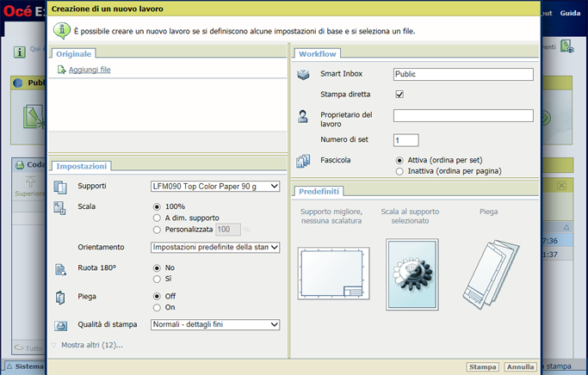Screen dimensions: 588x375
Task: Click the Ruota 180° rotate icon
Action: click(x=61, y=269)
